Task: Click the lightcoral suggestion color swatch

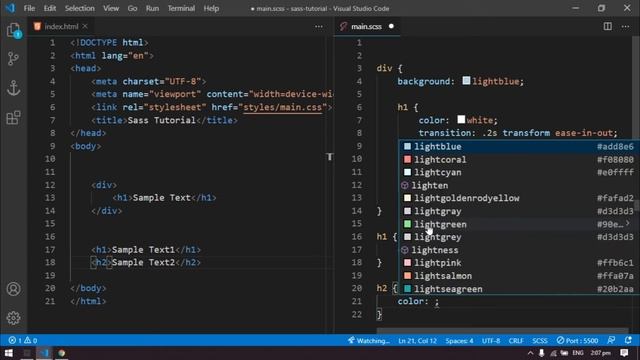Action: point(407,159)
